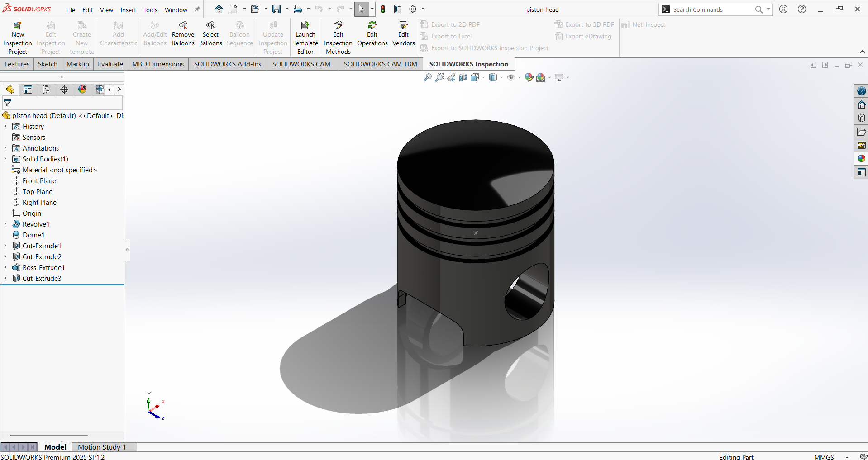Switch to the Evaluate tab
Viewport: 868px width, 460px height.
[110, 64]
